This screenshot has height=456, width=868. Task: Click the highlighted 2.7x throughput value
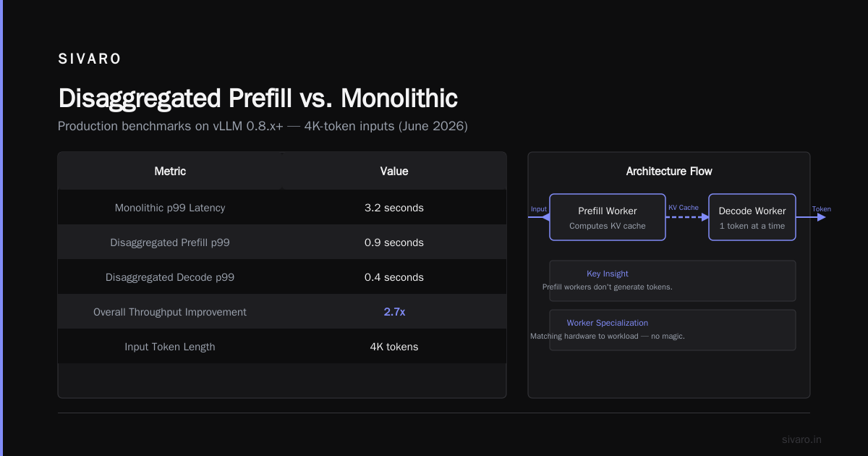(x=394, y=312)
